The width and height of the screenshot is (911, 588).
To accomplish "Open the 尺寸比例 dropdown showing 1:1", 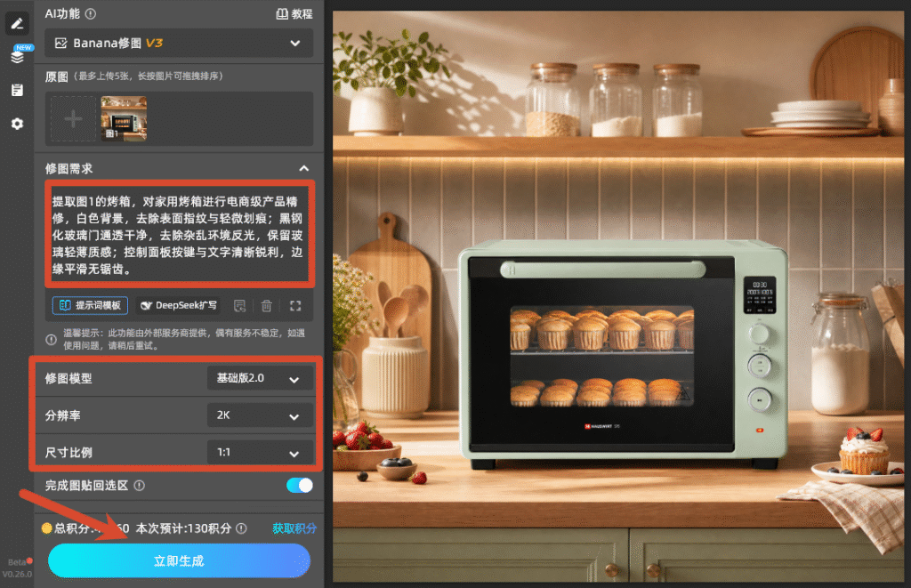I will click(260, 453).
